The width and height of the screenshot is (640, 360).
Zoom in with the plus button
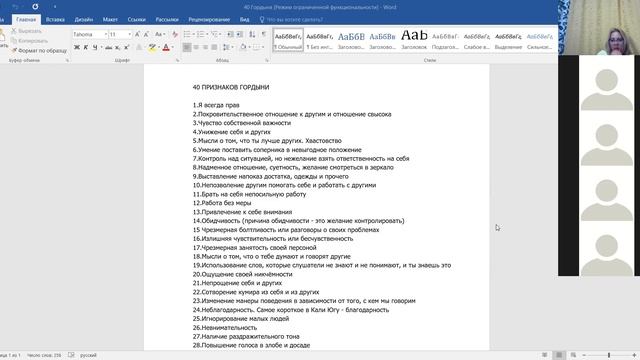tap(634, 355)
